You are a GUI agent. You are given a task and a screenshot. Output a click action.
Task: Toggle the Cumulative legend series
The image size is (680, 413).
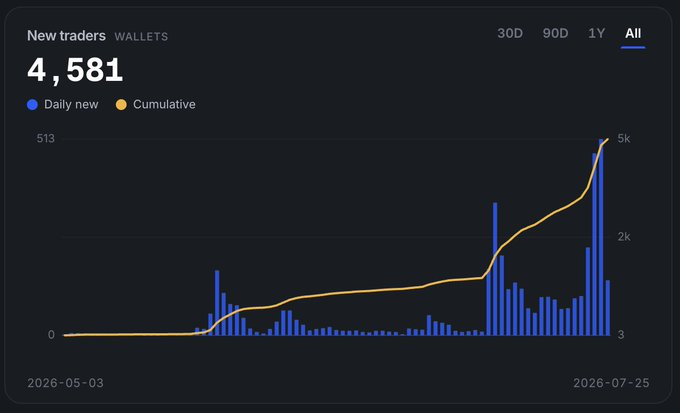[156, 105]
